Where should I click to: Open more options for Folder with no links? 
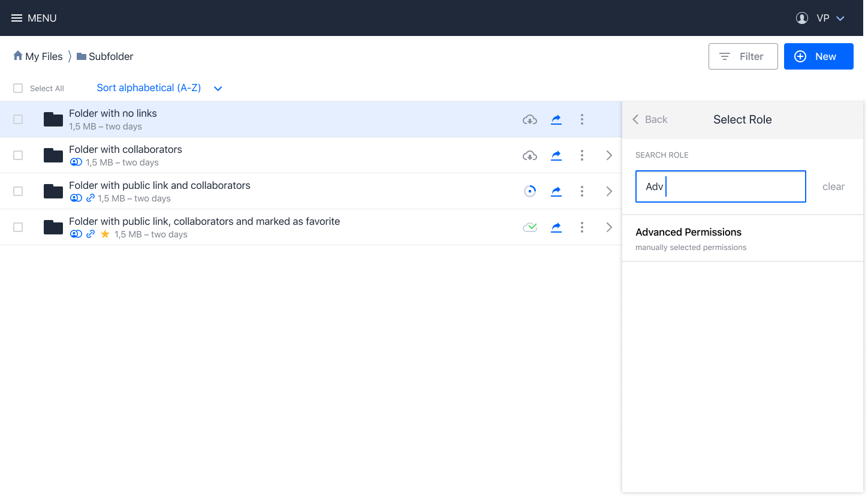[x=582, y=119]
